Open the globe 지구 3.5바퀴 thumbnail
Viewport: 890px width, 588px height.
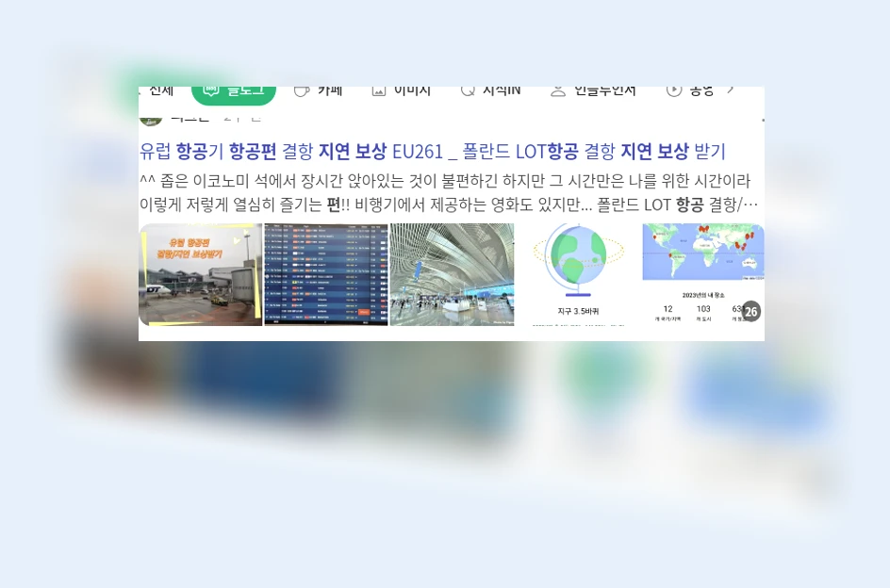[x=578, y=274]
